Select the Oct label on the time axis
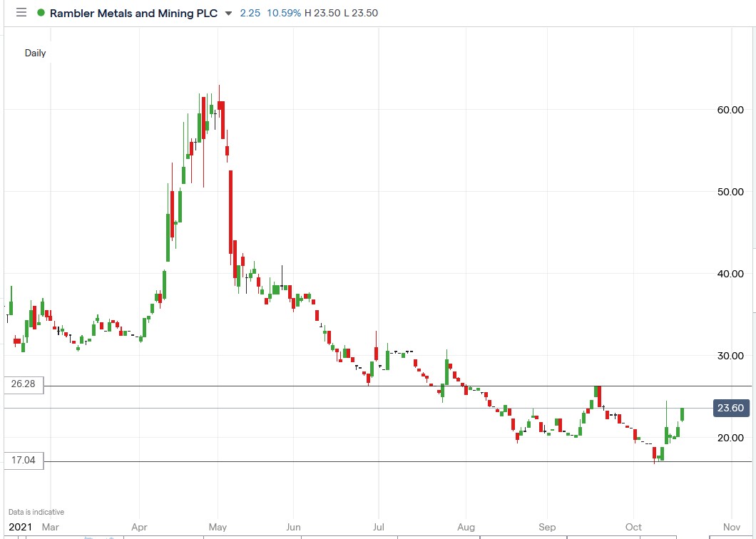Image resolution: width=756 pixels, height=539 pixels. (x=632, y=527)
